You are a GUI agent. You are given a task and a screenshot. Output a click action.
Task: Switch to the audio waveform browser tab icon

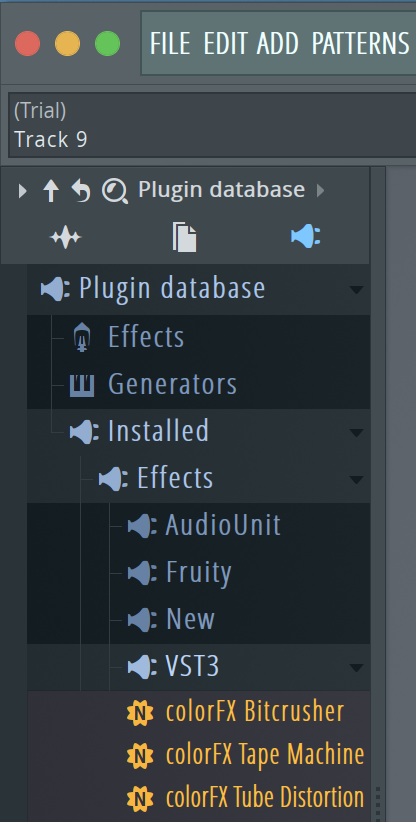[66, 237]
